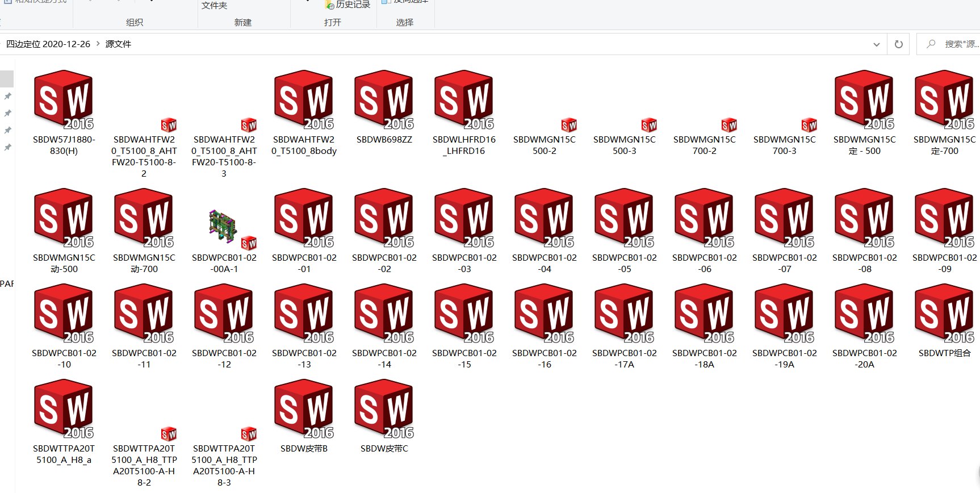Screen dimensions: 980x493
Task: Select SBDWMGN15C动-700 file icon
Action: 144,218
